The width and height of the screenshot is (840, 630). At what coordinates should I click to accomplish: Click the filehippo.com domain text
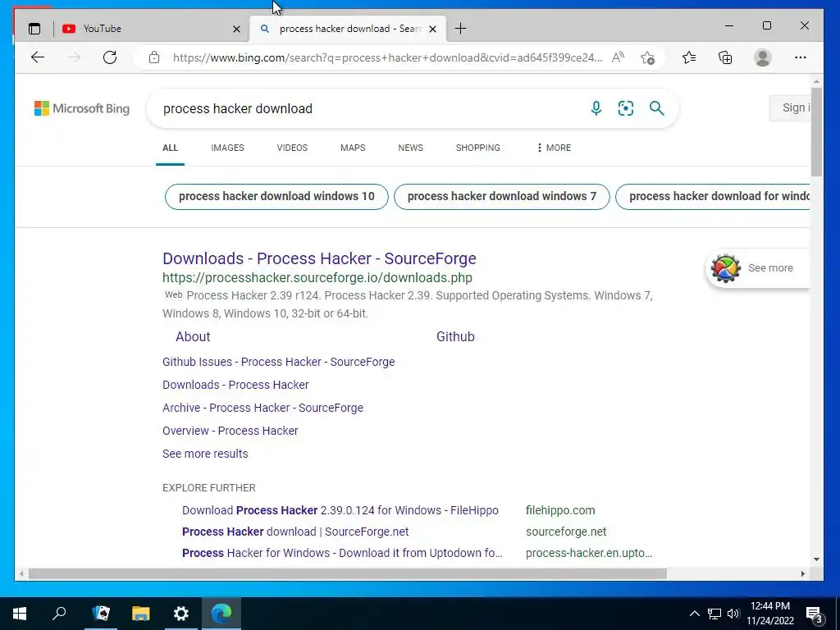coord(560,510)
